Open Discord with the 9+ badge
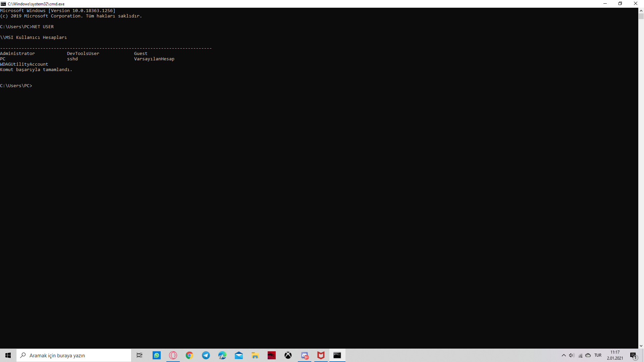This screenshot has height=362, width=644. point(305,355)
